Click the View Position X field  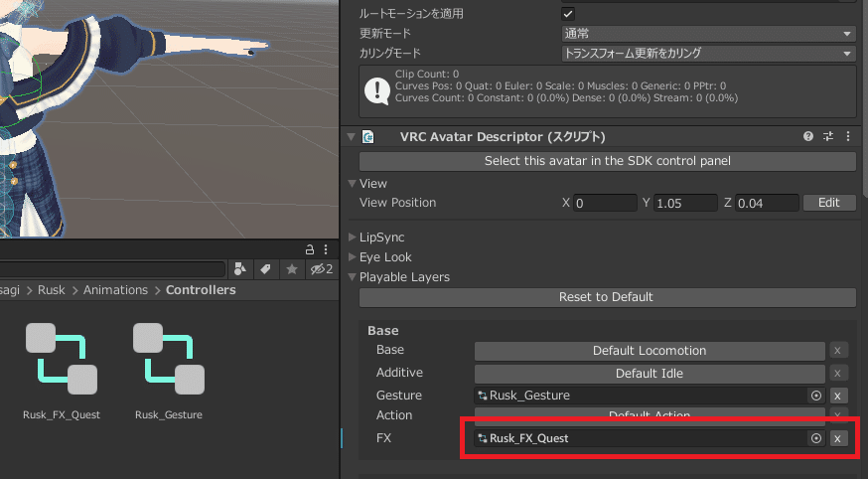[x=605, y=203]
